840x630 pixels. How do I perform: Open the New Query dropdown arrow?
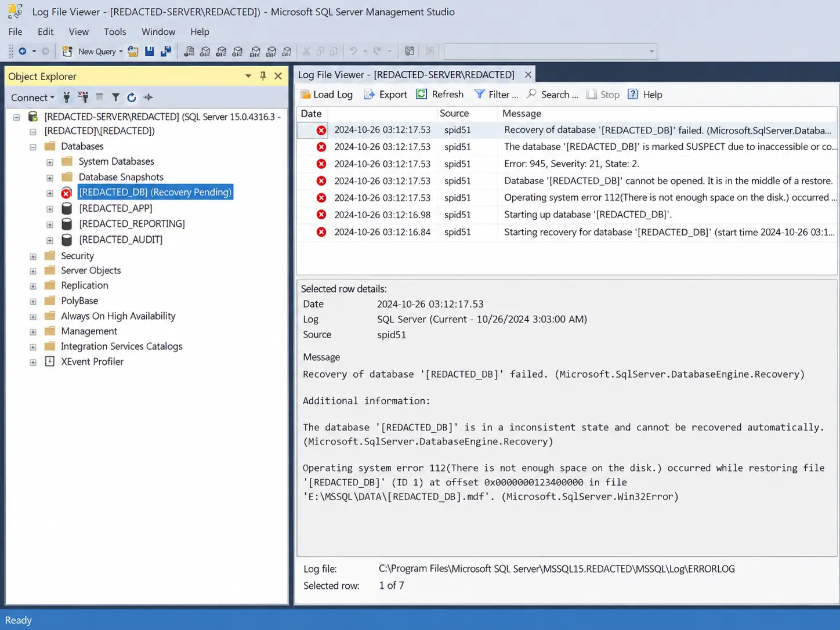pos(121,52)
